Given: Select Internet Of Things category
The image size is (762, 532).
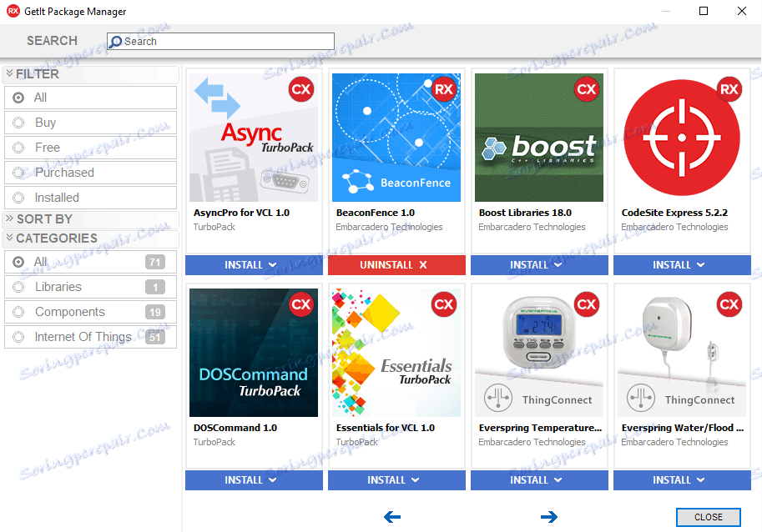Looking at the screenshot, I should pos(90,337).
